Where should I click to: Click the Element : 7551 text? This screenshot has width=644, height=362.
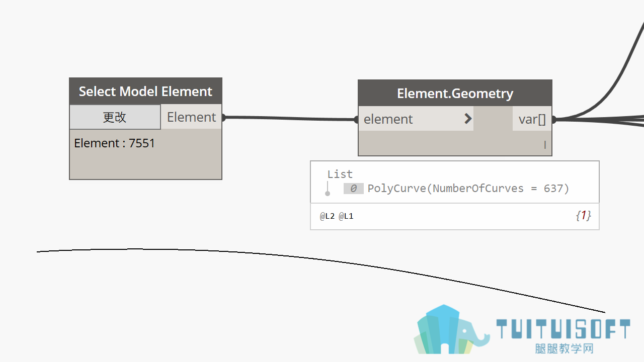click(115, 143)
